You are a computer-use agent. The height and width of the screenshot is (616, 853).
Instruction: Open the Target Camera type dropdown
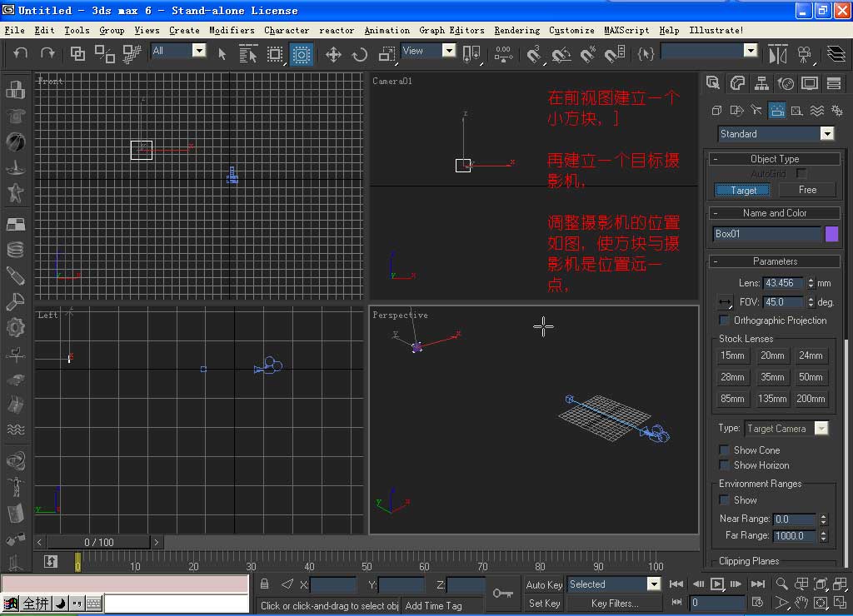pyautogui.click(x=821, y=428)
